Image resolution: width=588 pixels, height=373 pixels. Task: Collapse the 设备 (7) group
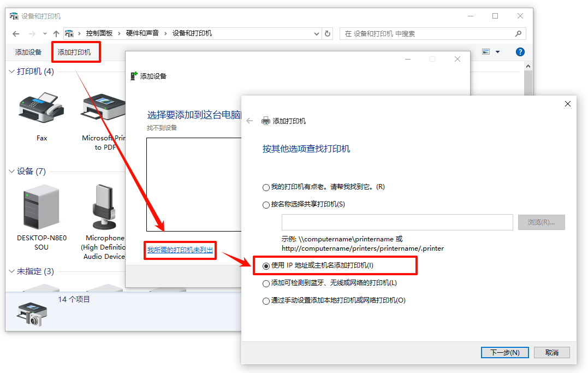[11, 171]
